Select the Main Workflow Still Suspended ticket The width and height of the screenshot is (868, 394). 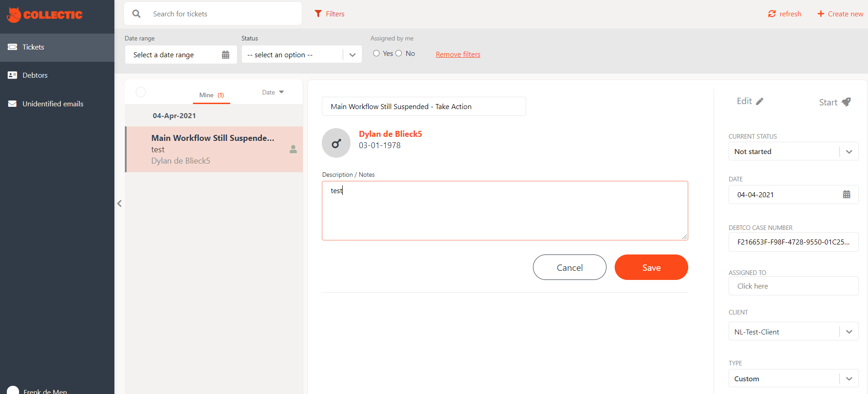pyautogui.click(x=214, y=149)
